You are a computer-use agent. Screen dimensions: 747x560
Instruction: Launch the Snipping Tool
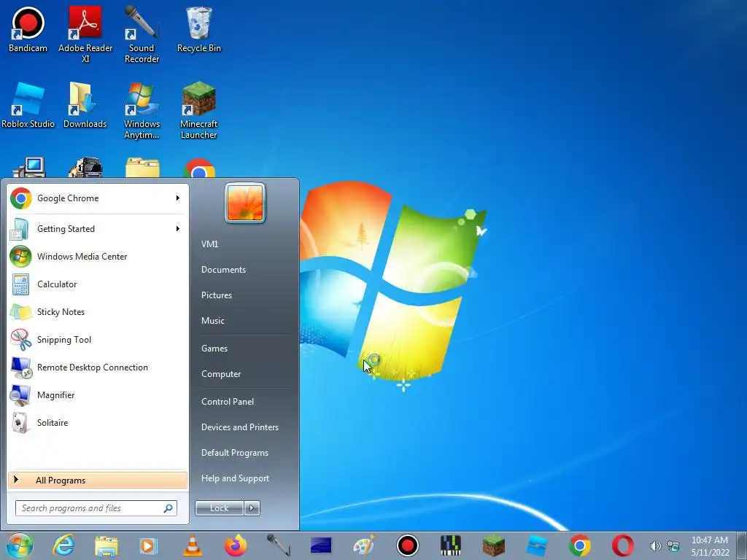(98, 340)
